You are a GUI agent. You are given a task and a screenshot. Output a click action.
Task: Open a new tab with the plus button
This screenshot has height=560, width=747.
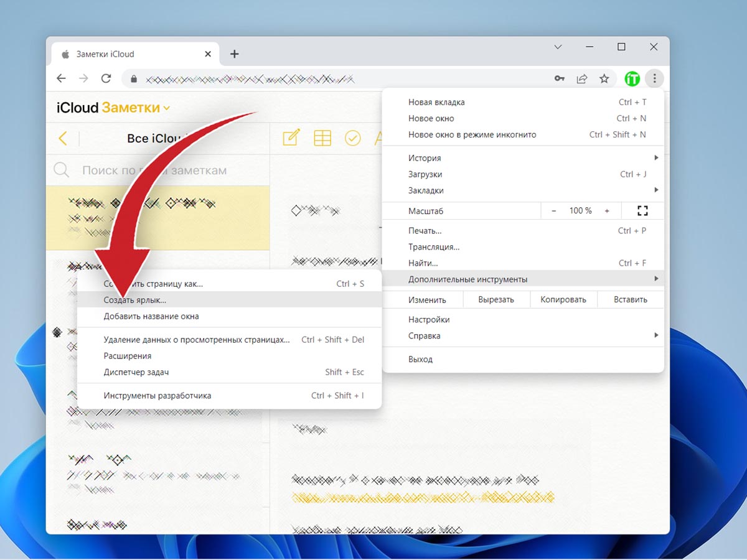tap(234, 54)
